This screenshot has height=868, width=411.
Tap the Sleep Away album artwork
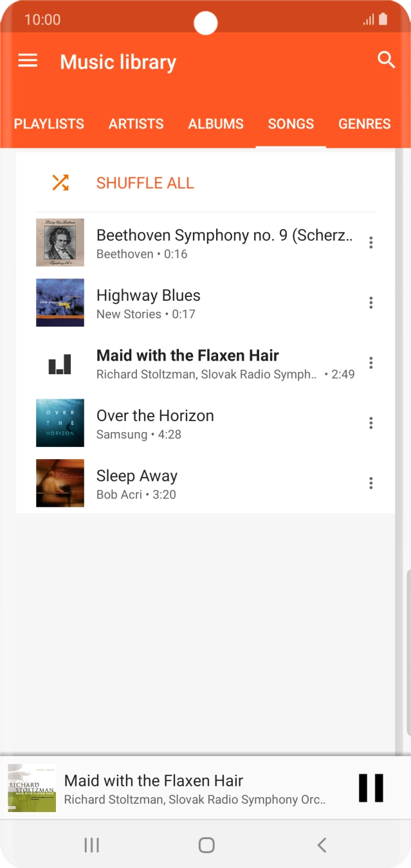[60, 483]
